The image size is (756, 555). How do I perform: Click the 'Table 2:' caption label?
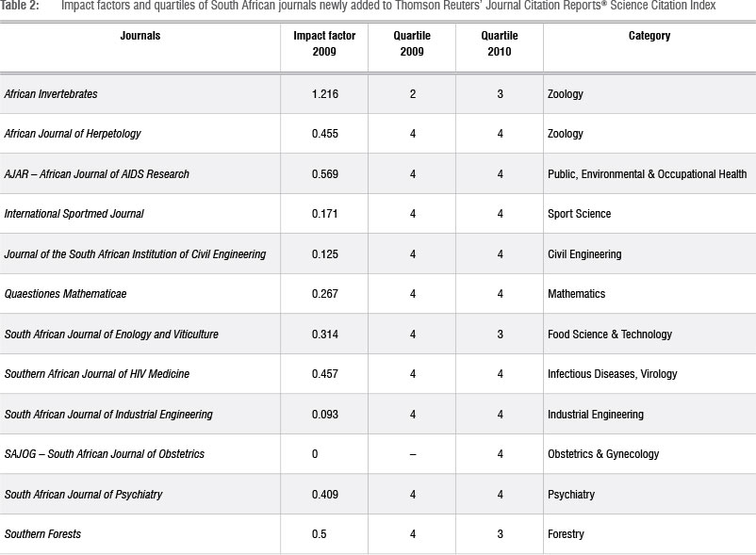click(x=20, y=6)
